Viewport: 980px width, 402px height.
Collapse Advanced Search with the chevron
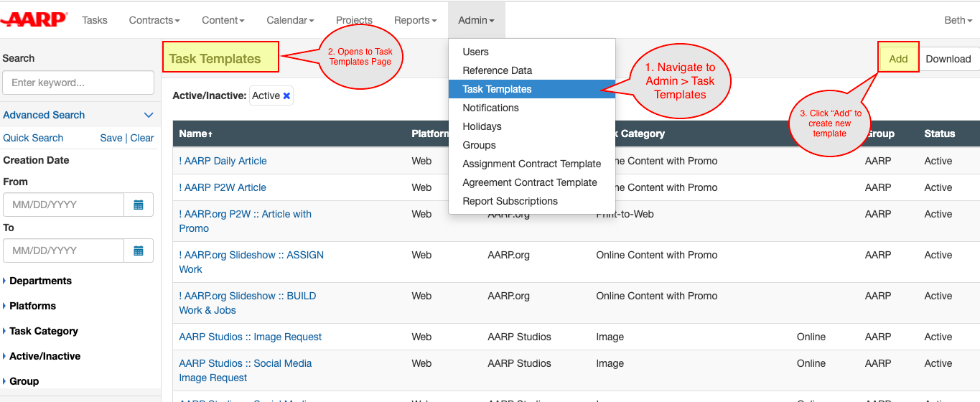point(149,115)
